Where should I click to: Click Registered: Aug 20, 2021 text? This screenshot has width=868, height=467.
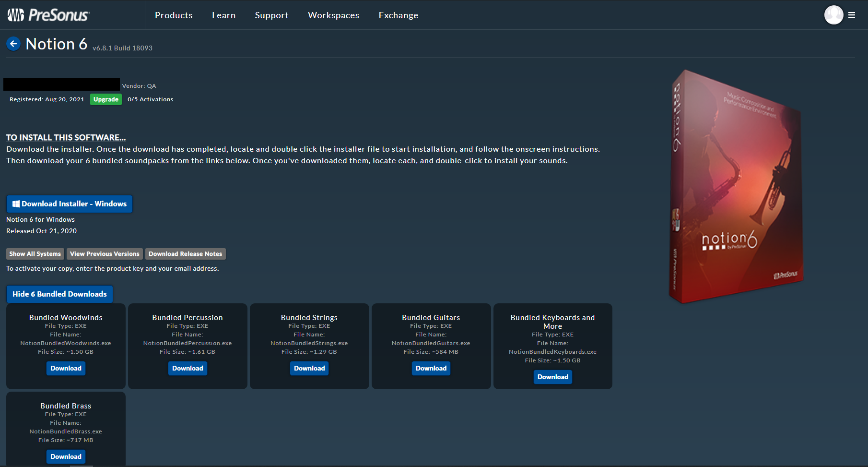[x=47, y=99]
